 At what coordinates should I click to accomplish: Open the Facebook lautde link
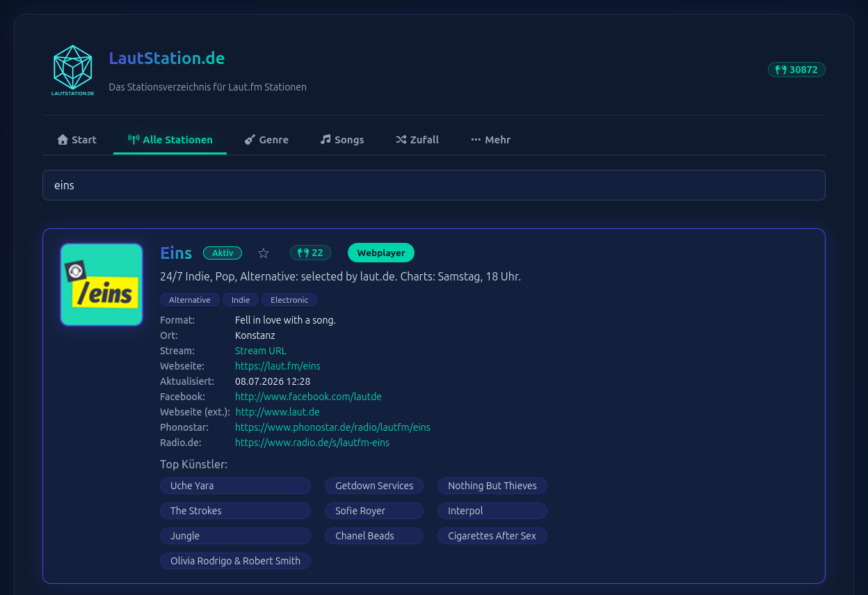point(308,397)
